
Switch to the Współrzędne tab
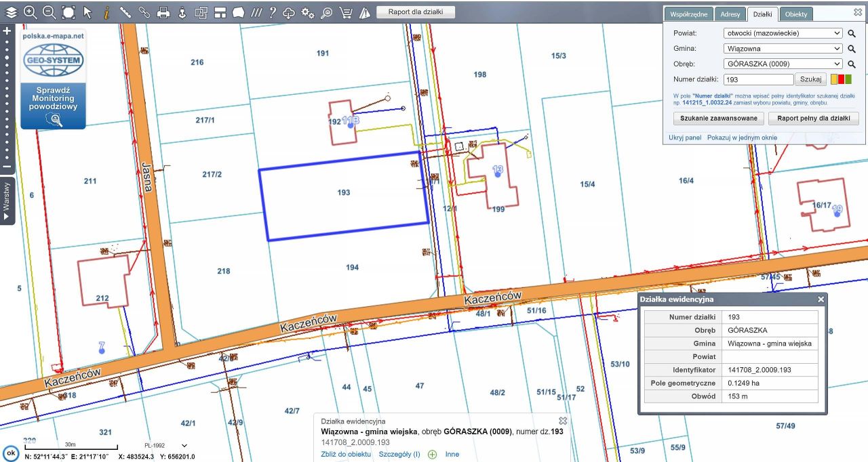pyautogui.click(x=689, y=14)
